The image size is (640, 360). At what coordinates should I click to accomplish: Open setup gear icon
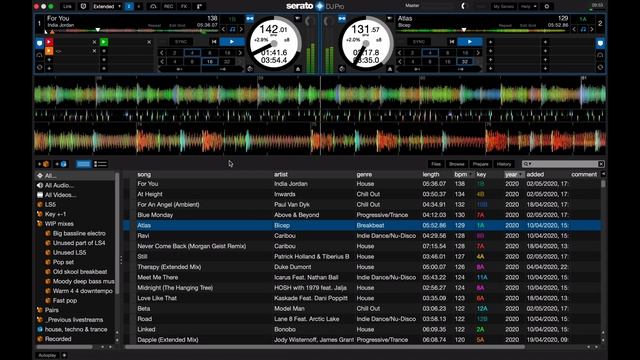547,6
